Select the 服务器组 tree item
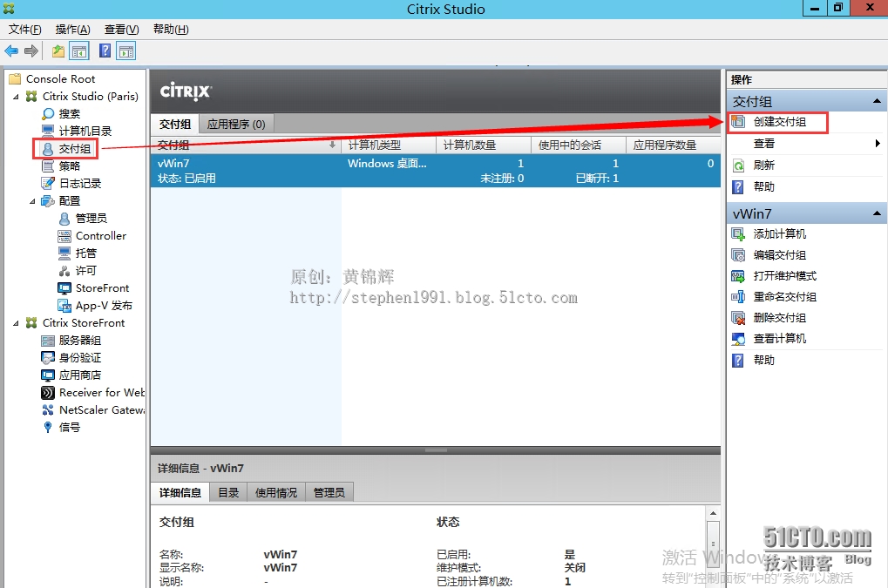 click(80, 341)
